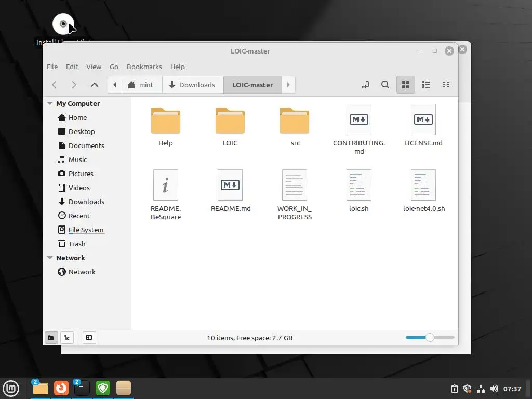Collapse the Network sidebar section
Viewport: 532px width, 399px height.
tap(50, 258)
